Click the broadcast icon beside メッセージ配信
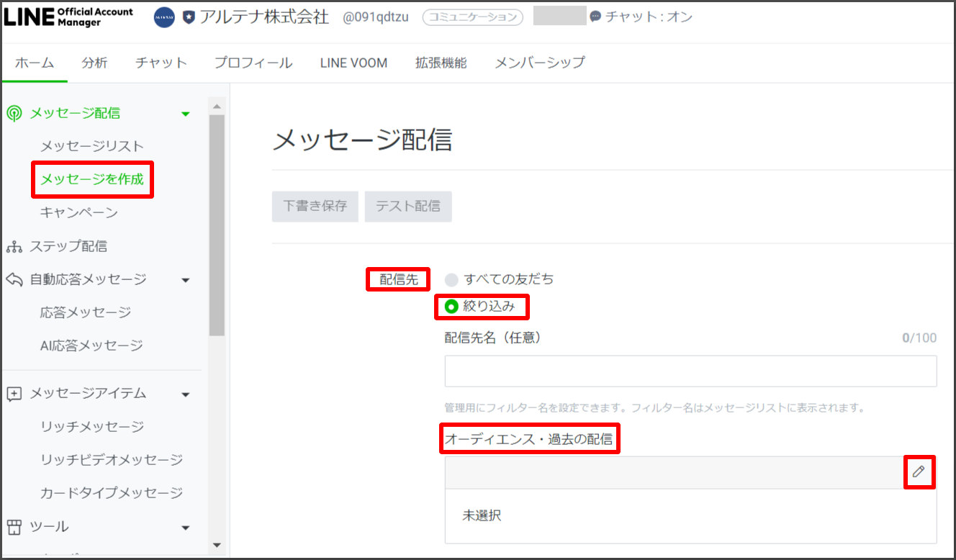This screenshot has height=560, width=956. coord(14,113)
